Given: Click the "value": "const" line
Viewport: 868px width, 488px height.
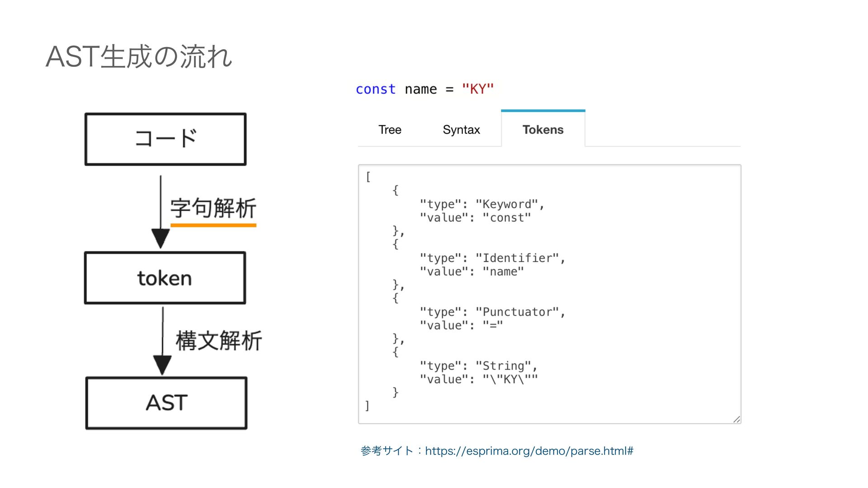Looking at the screenshot, I should [475, 218].
